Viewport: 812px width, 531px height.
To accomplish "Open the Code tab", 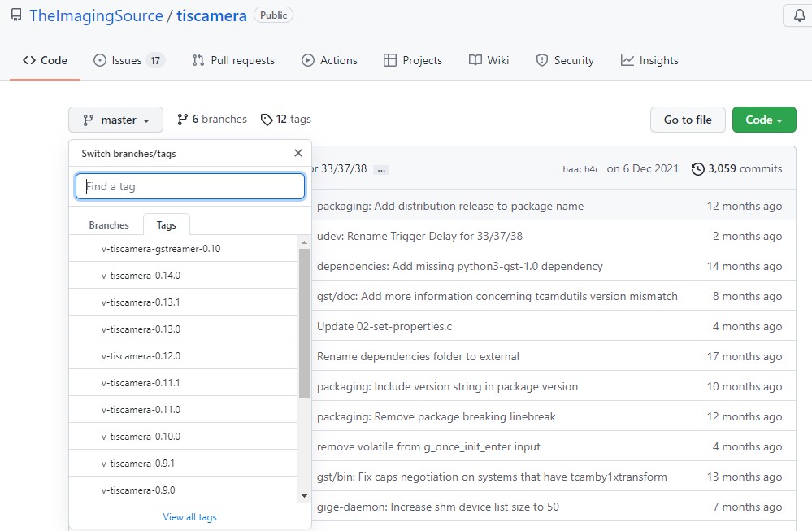I will tap(45, 61).
